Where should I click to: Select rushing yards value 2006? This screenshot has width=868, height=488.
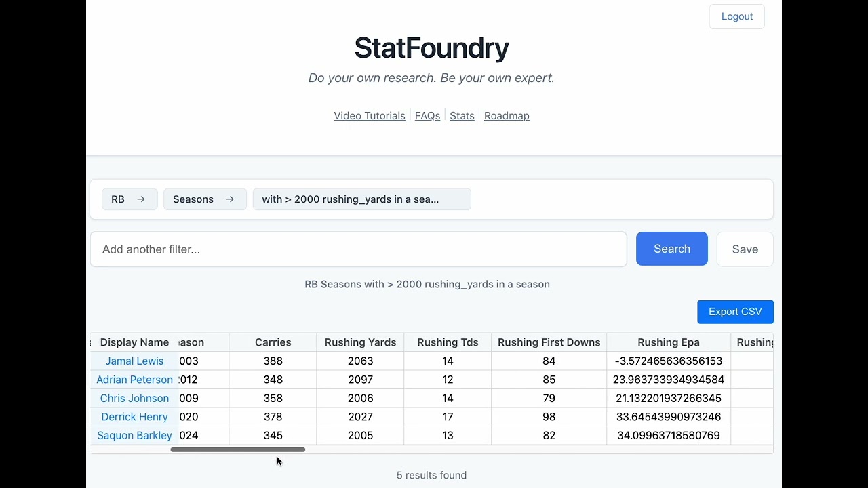click(360, 399)
